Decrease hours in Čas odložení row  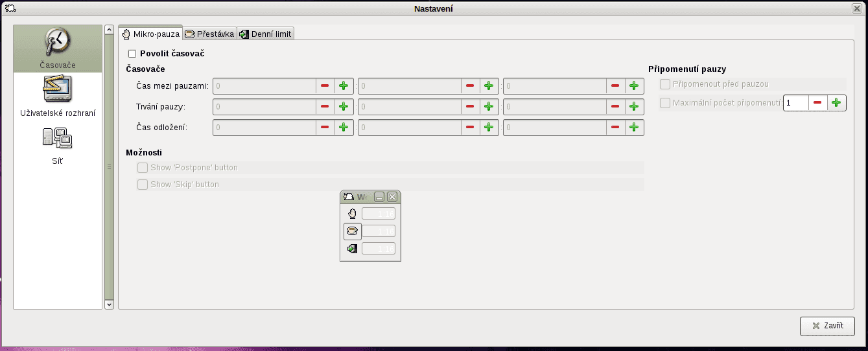[325, 128]
